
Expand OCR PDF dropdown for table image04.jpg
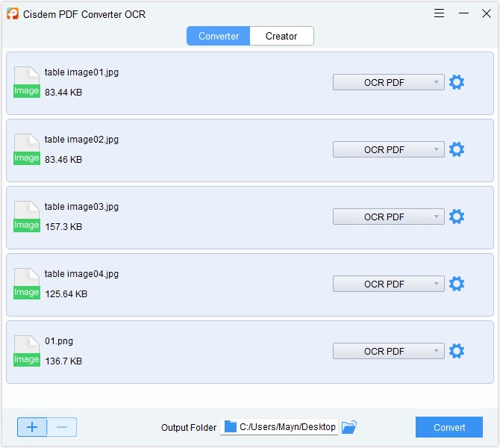pos(388,284)
